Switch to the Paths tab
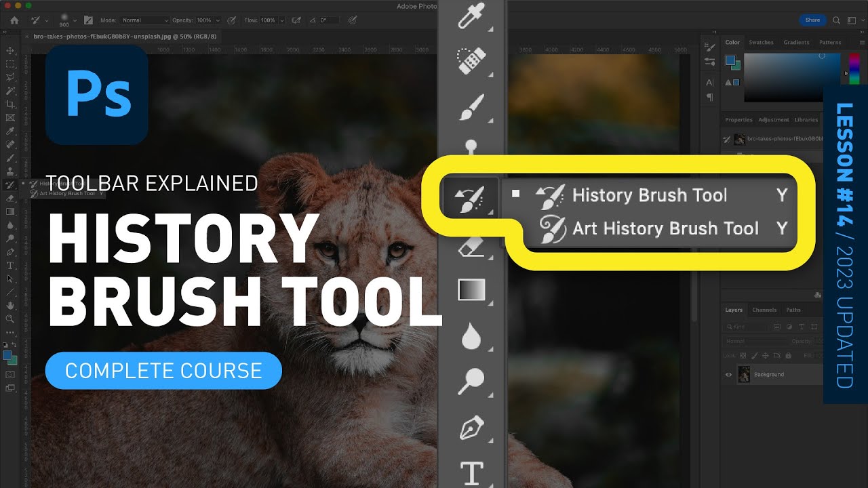Viewport: 868px width, 488px height. [793, 310]
